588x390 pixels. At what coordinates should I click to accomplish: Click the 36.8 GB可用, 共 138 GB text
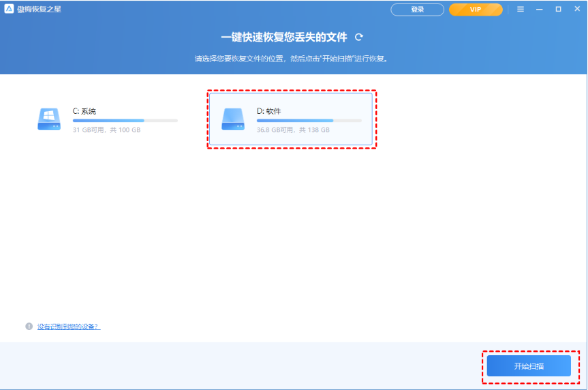click(293, 130)
